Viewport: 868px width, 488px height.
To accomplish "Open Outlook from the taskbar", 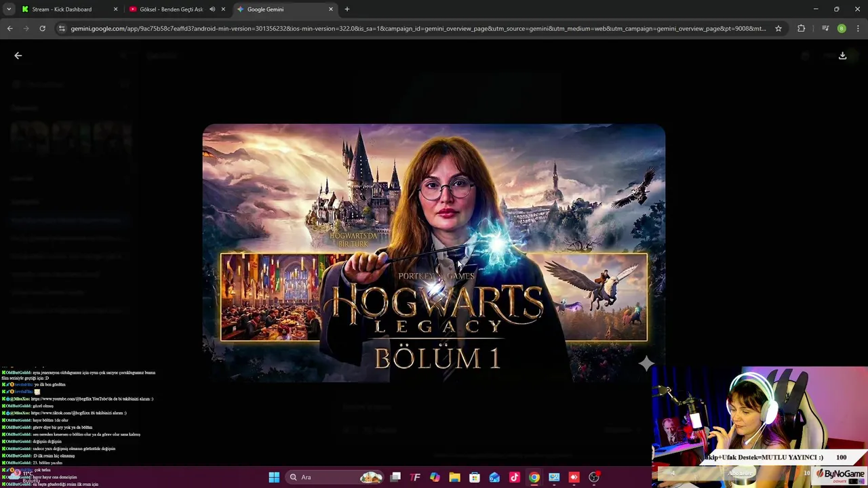I will pos(494,477).
